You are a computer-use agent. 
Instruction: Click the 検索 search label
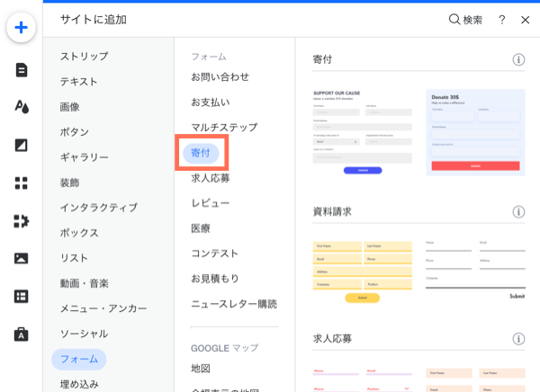click(472, 20)
